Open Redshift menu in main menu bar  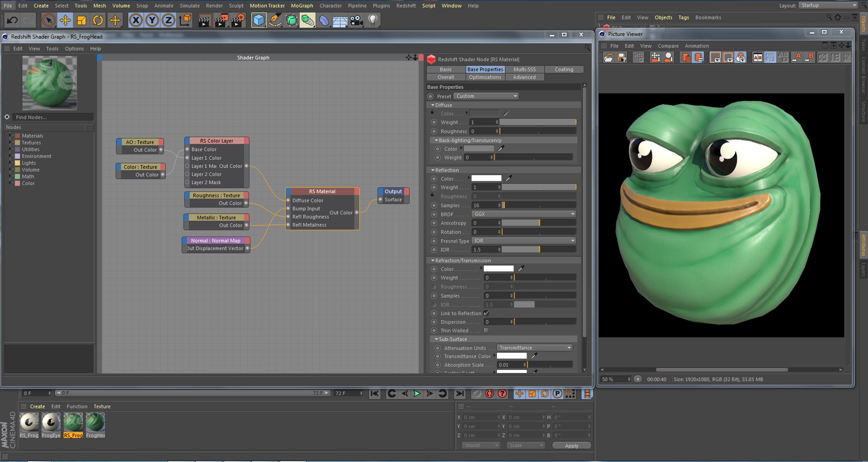[406, 5]
